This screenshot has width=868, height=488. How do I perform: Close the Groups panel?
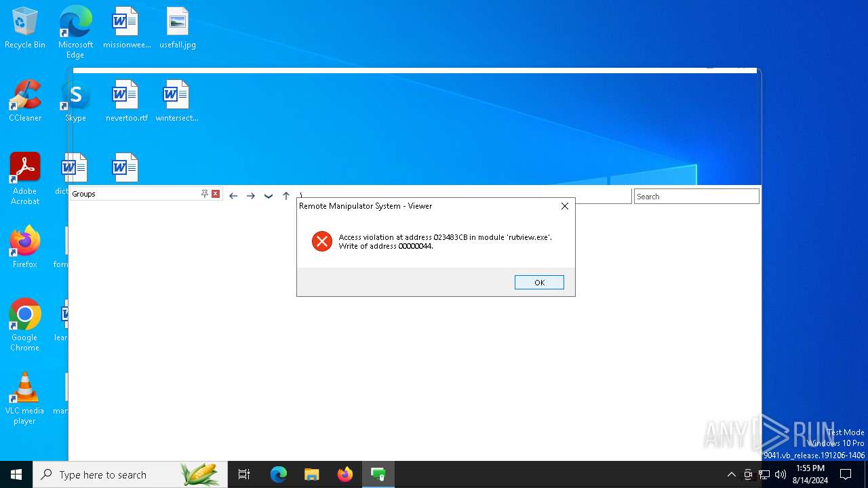[x=216, y=194]
